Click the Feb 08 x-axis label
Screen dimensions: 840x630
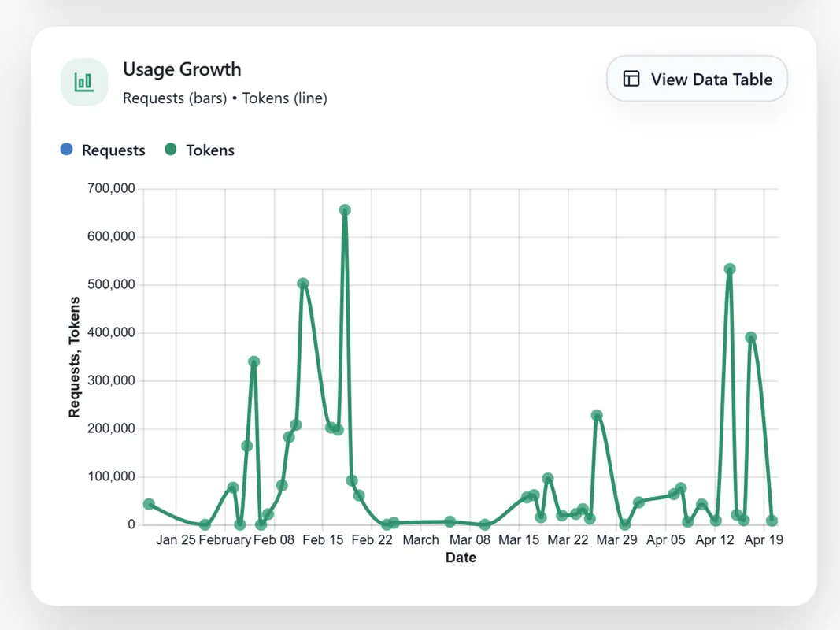click(x=274, y=539)
